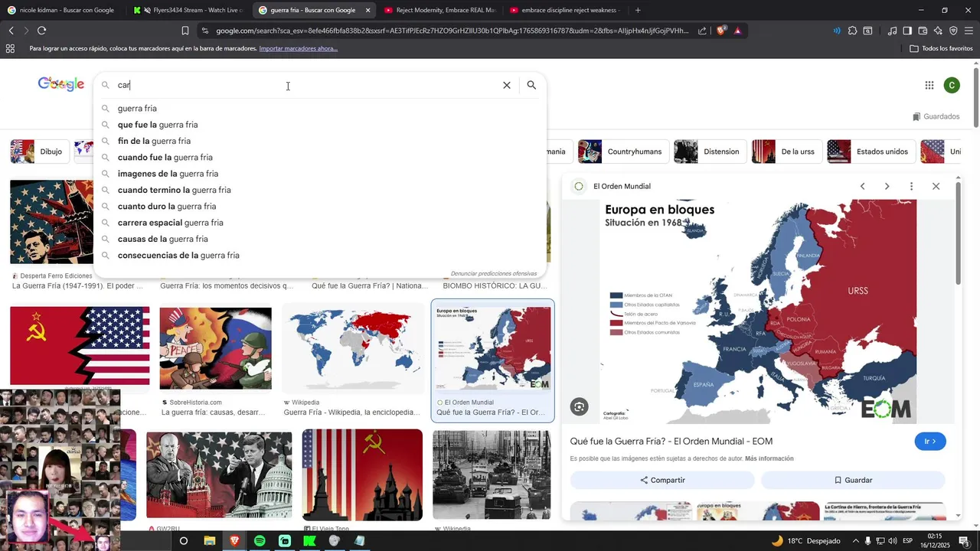Open Brave Wallet icon
The width and height of the screenshot is (980, 551).
923,31
